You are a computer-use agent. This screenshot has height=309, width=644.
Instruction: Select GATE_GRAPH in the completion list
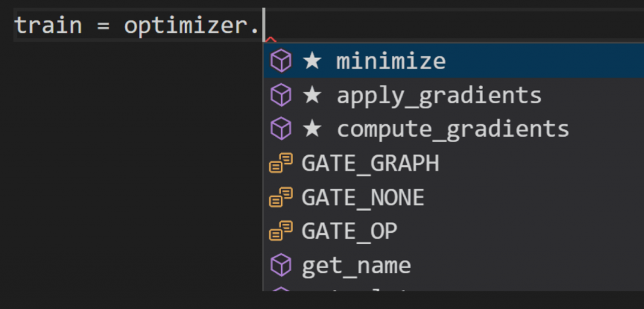370,163
